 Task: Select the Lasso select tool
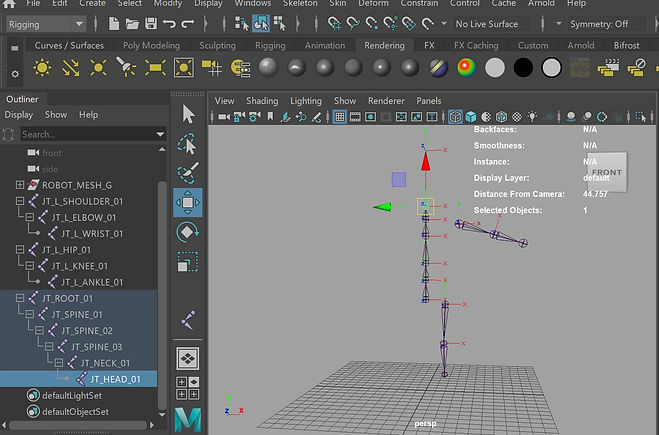[x=187, y=144]
